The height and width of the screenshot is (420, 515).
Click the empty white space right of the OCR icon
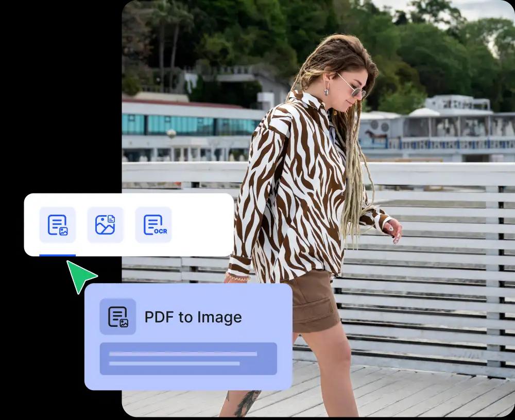coord(203,225)
